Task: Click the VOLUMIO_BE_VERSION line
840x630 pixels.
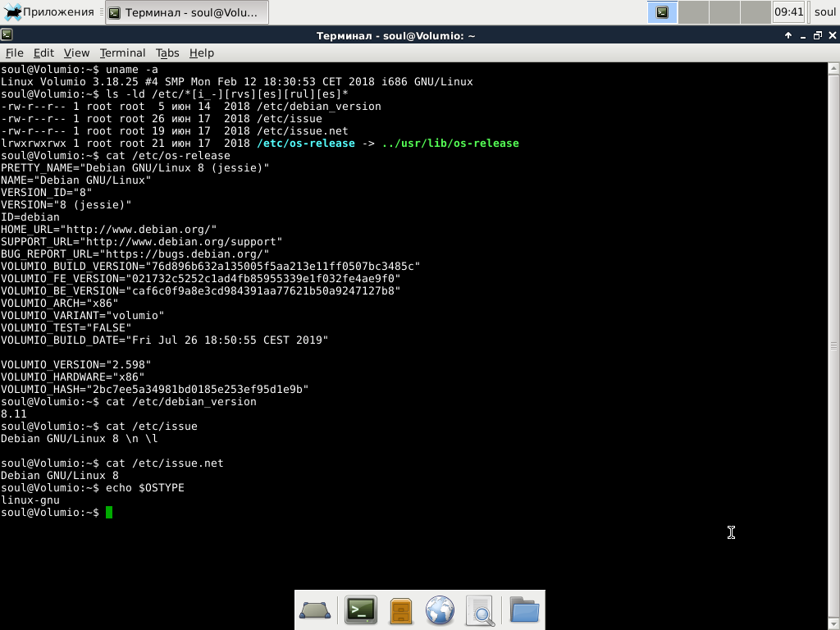Action: 200,291
